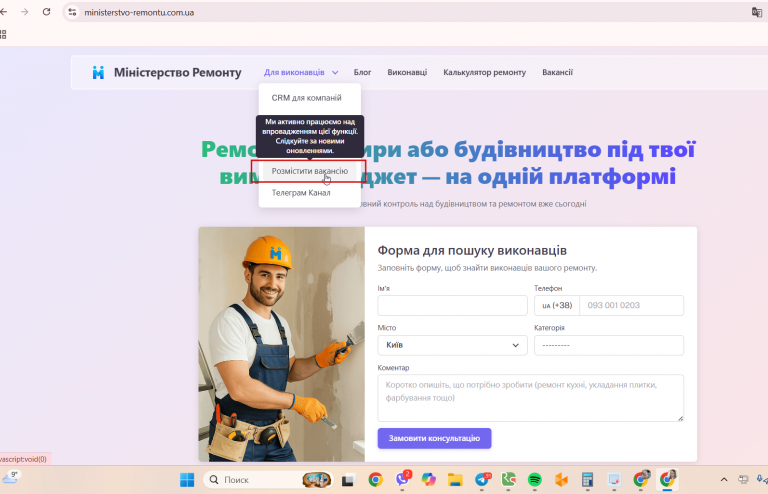Select Телеграм Канал menu item

click(301, 193)
